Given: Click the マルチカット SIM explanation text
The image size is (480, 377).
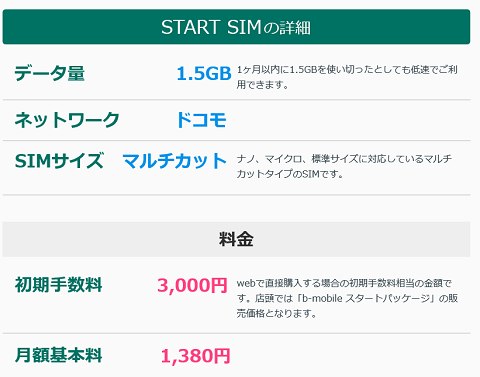Looking at the screenshot, I should point(344,166).
